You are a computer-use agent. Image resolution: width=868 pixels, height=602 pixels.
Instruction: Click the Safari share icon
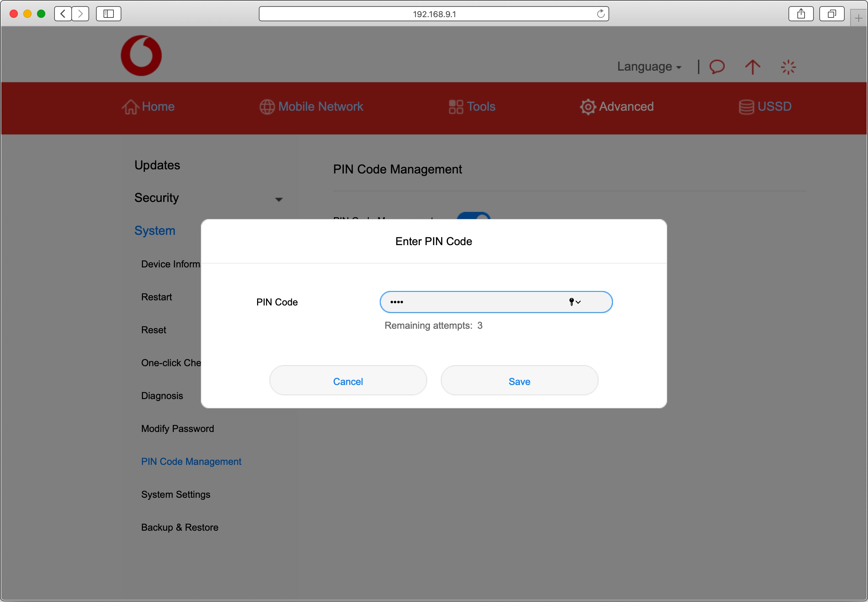[x=801, y=14]
